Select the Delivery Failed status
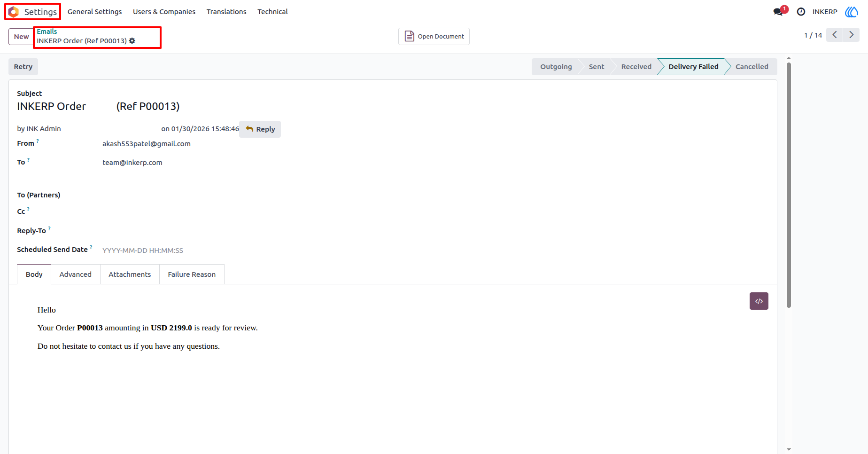 click(693, 67)
